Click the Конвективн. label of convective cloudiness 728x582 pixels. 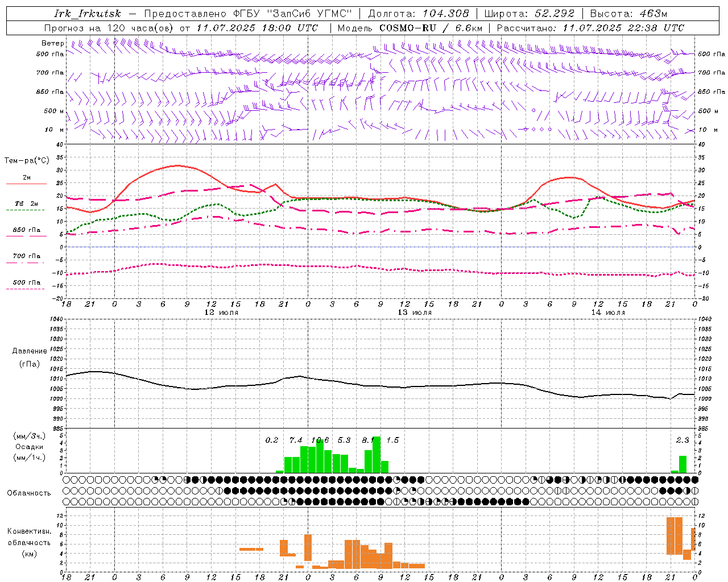[29, 531]
